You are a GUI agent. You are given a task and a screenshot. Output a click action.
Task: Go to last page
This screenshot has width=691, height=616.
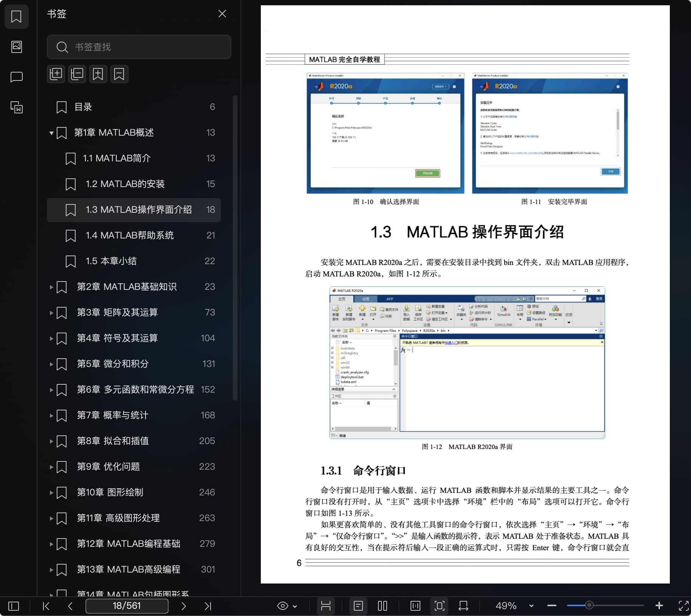pyautogui.click(x=208, y=606)
